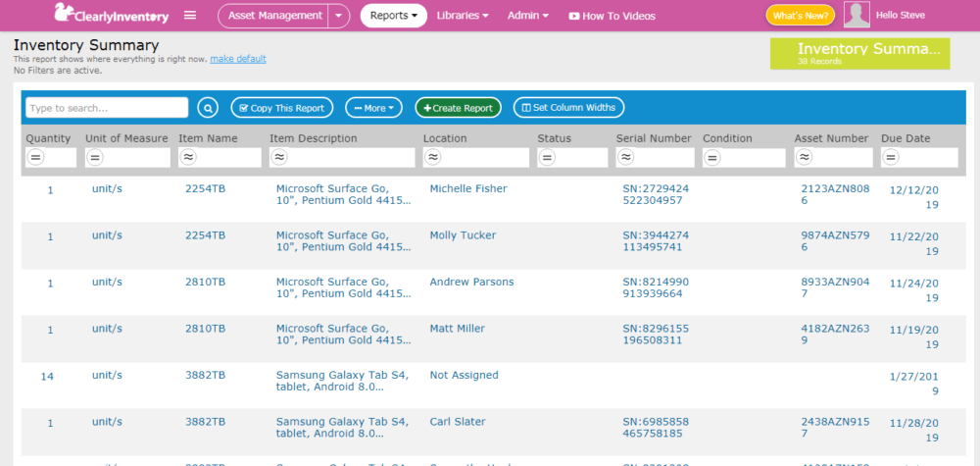Click the Asset Number filter approx icon

(x=805, y=158)
